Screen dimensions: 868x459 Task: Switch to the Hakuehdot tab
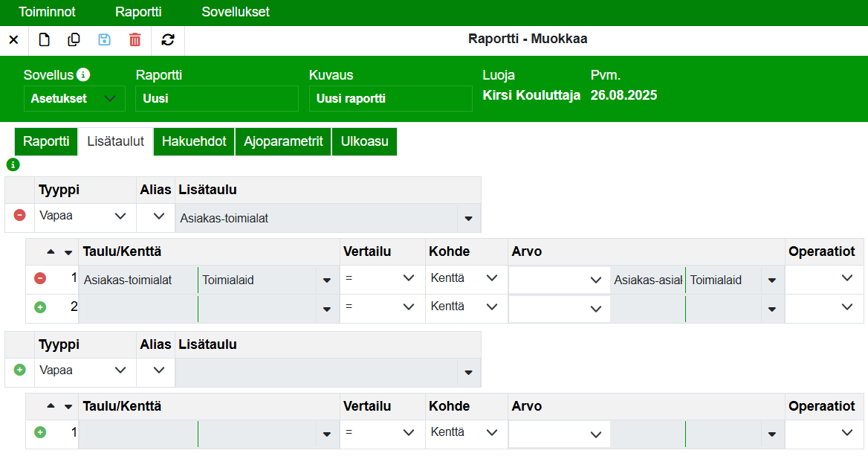194,141
